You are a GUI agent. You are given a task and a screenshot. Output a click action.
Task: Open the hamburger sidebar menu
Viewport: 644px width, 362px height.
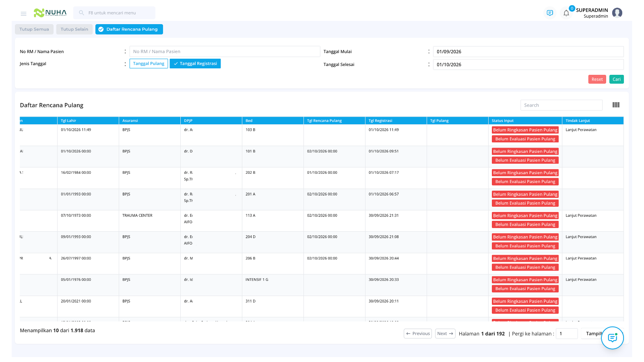(x=23, y=14)
